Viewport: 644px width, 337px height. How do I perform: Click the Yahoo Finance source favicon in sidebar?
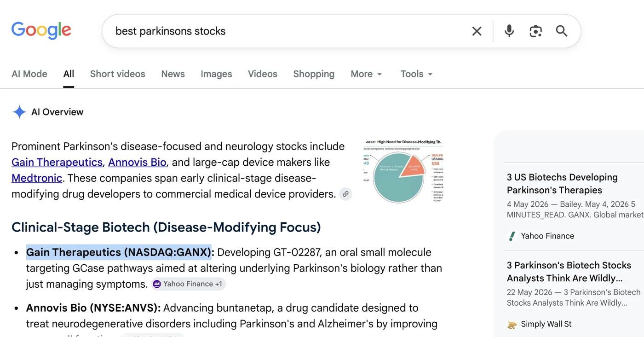point(512,236)
